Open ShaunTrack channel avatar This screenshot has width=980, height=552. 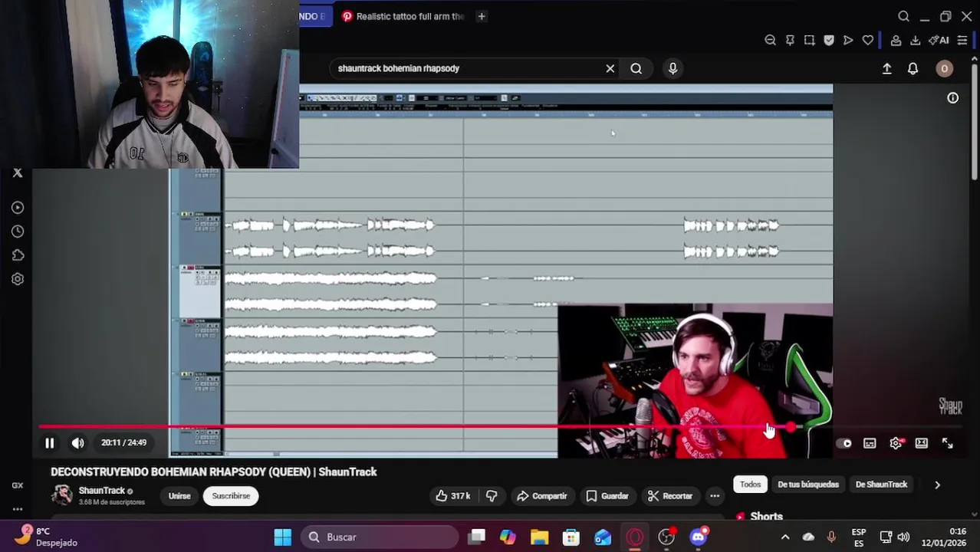click(62, 495)
